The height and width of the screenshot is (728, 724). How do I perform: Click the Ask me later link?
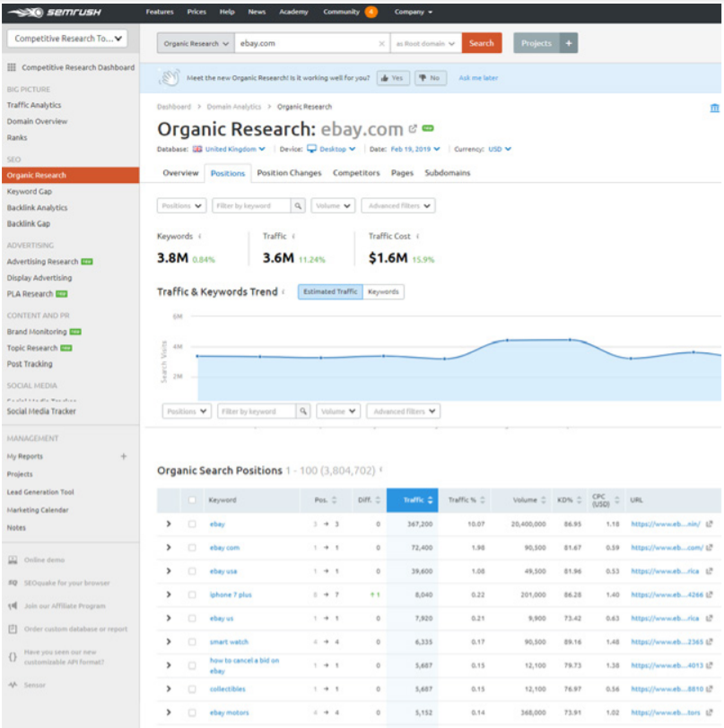coord(478,78)
